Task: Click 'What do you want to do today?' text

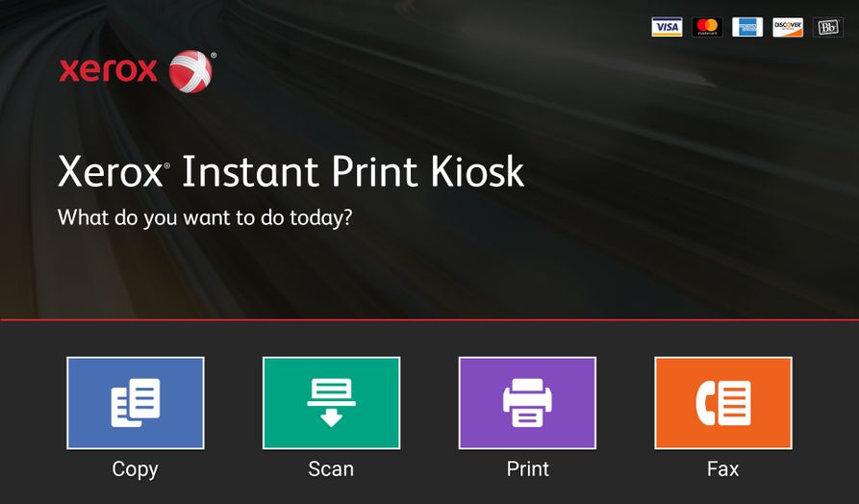Action: pyautogui.click(x=205, y=218)
